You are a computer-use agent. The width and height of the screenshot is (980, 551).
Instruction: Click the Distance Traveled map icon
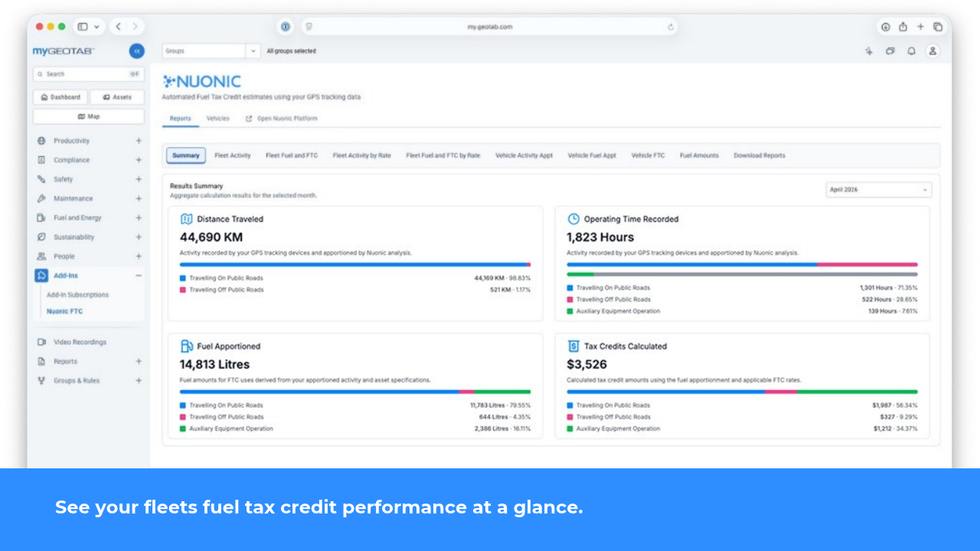[186, 219]
